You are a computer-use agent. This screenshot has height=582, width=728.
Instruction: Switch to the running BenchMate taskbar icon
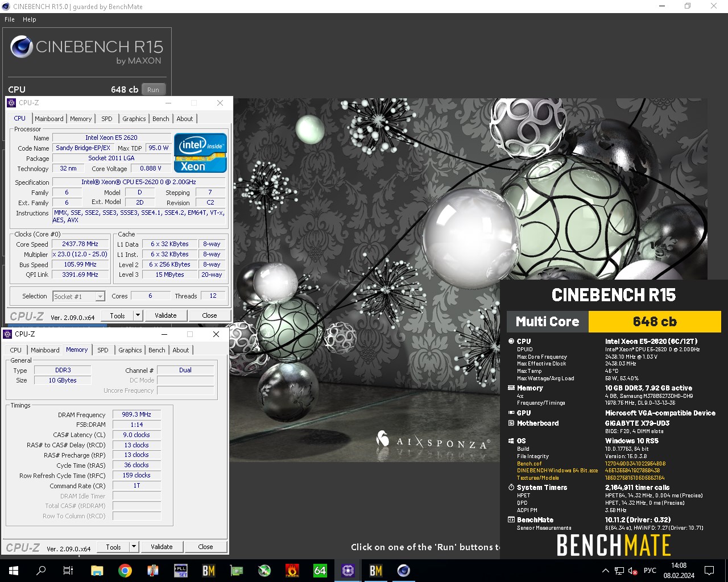click(376, 571)
